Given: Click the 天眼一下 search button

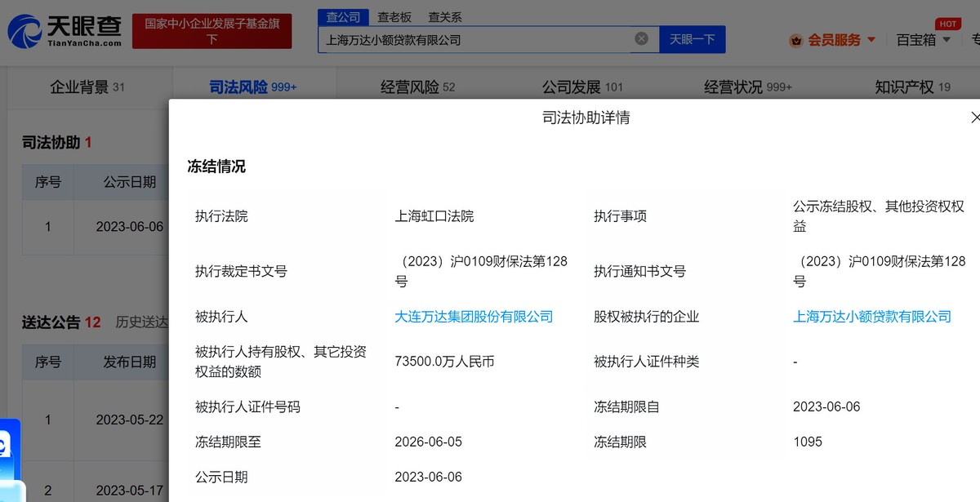Looking at the screenshot, I should click(x=692, y=38).
